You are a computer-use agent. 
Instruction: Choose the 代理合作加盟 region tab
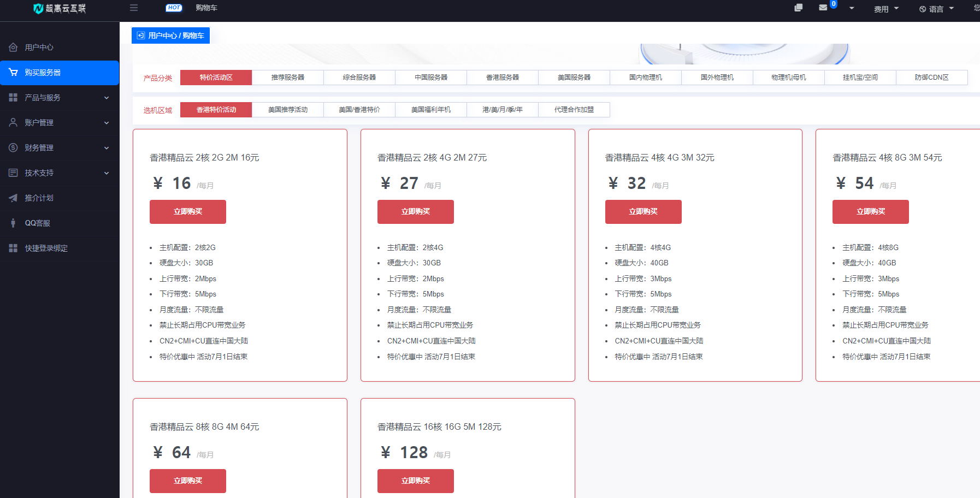click(x=574, y=110)
